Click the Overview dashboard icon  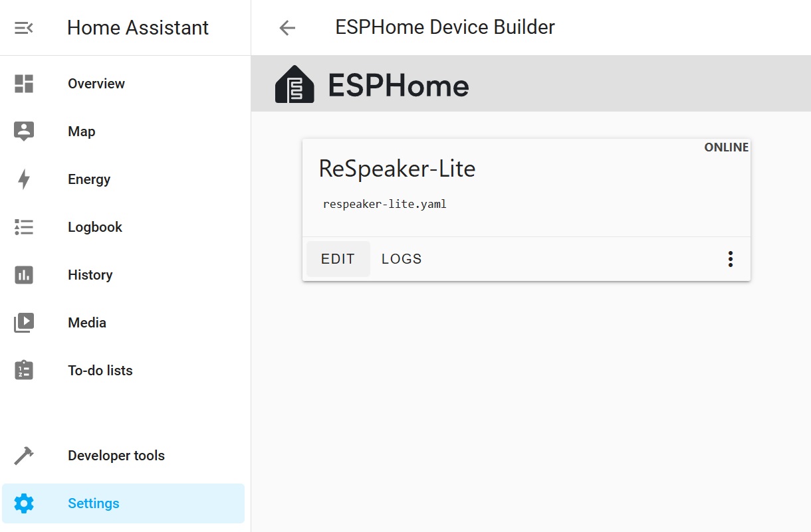click(x=24, y=84)
